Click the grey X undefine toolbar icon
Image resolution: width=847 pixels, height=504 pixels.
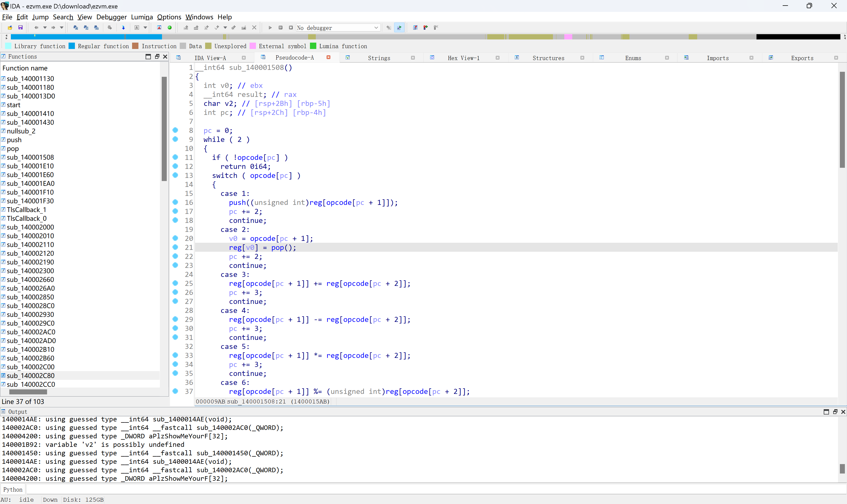(254, 28)
